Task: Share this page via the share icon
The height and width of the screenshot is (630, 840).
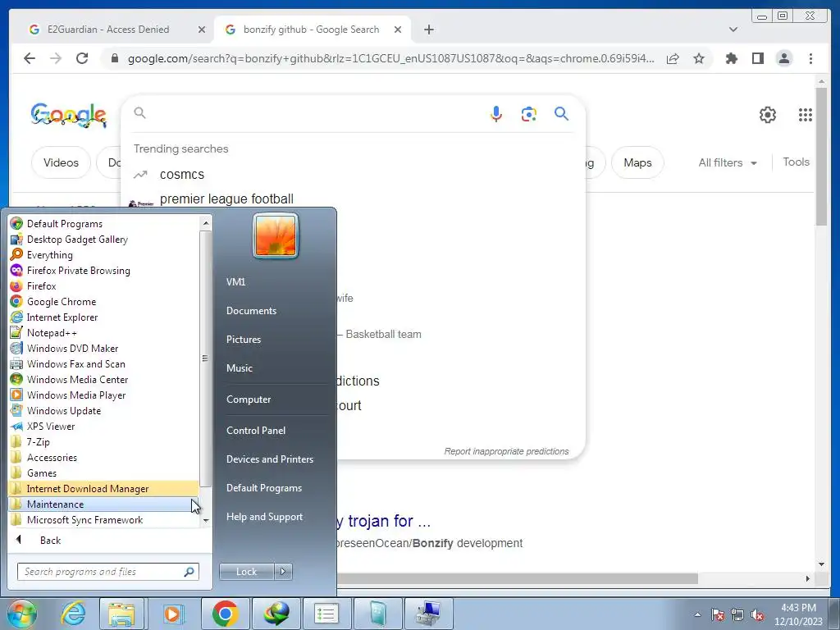Action: 673,58
